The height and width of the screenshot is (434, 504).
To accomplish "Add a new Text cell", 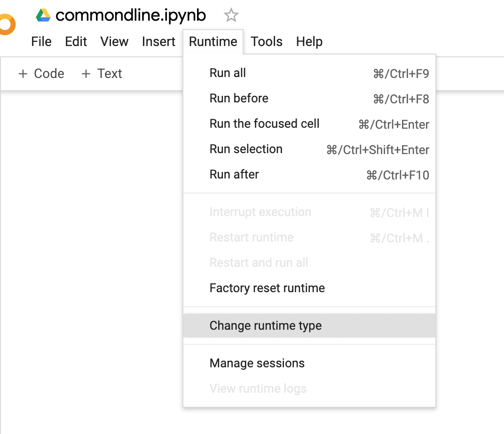I will pos(102,74).
